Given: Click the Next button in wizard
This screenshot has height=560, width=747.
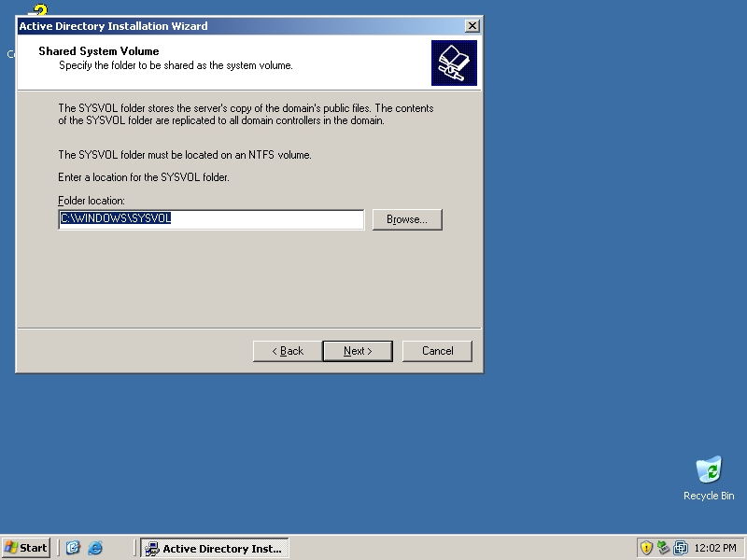Looking at the screenshot, I should pos(358,351).
